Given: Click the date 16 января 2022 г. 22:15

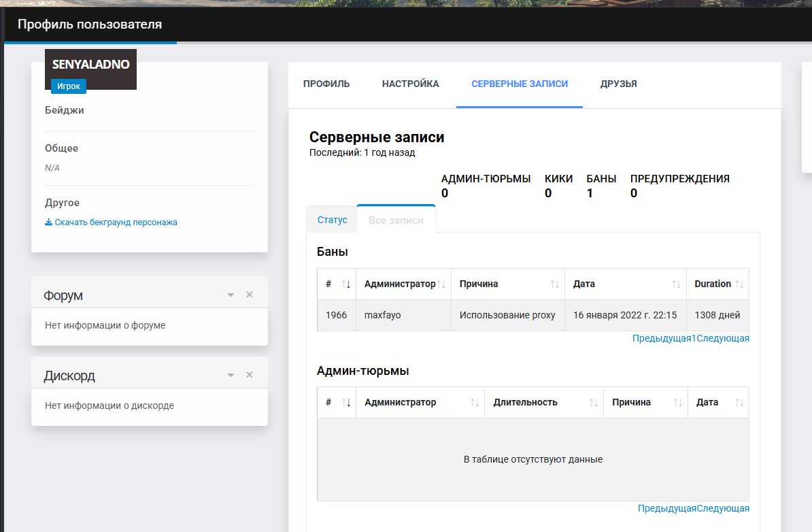Looking at the screenshot, I should coord(625,315).
